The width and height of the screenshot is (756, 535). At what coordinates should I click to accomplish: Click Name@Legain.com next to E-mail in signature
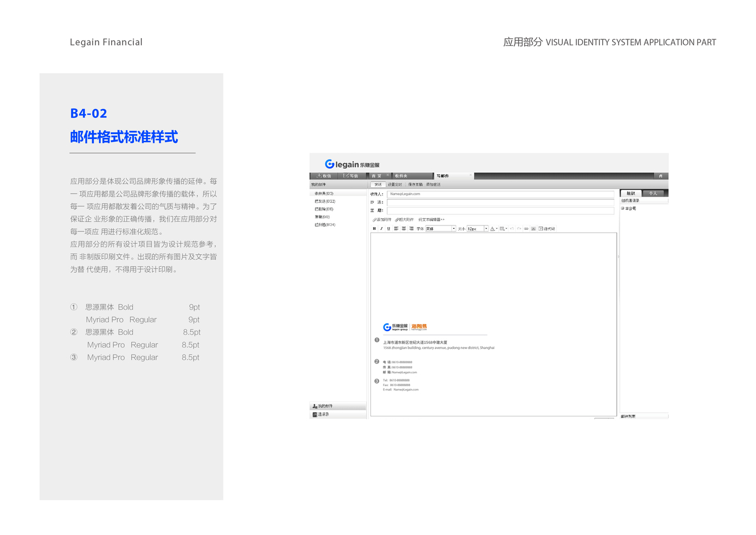(x=406, y=390)
